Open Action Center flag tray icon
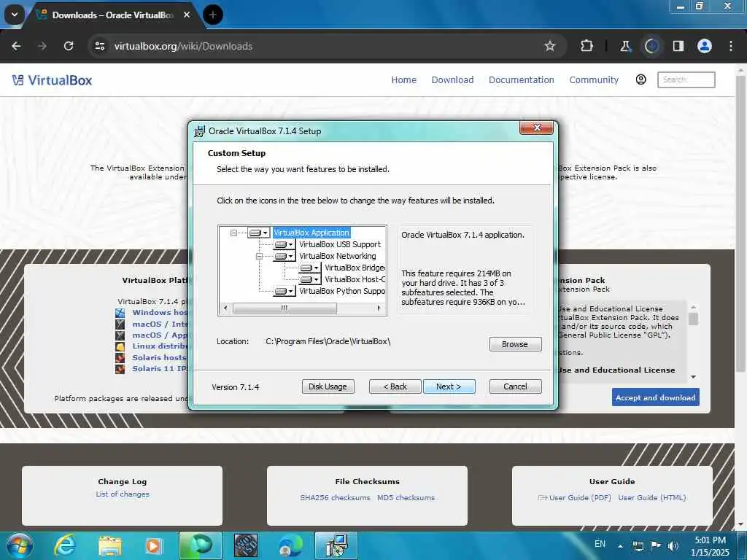 click(x=656, y=545)
